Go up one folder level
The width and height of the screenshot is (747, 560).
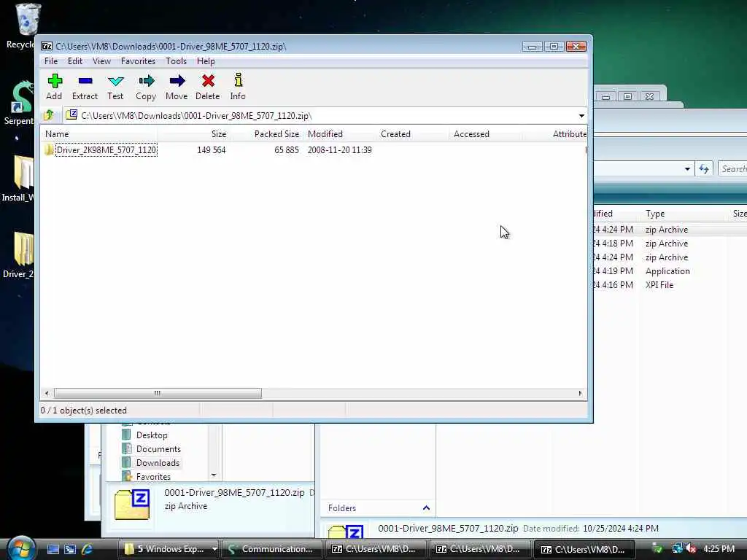pyautogui.click(x=49, y=115)
